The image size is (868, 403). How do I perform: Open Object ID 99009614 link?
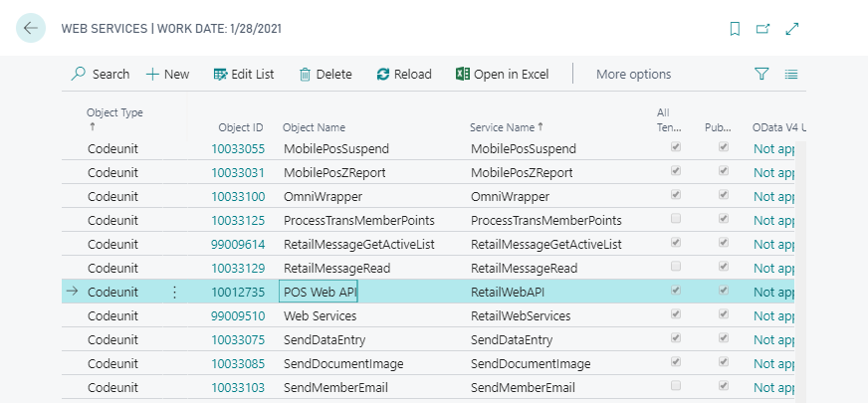pyautogui.click(x=238, y=244)
